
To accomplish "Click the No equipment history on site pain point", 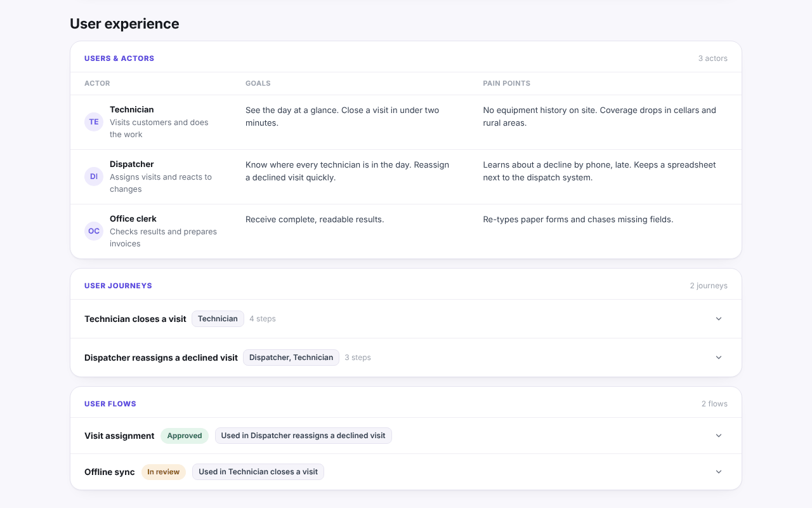I will (599, 117).
